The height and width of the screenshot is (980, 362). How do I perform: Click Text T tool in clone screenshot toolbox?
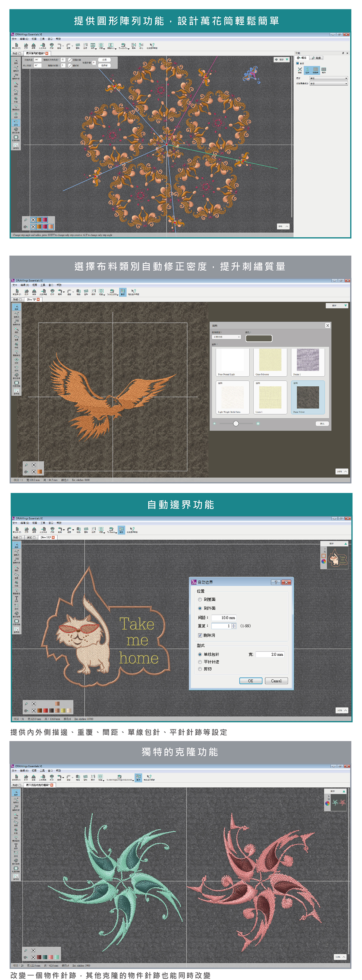click(x=16, y=846)
